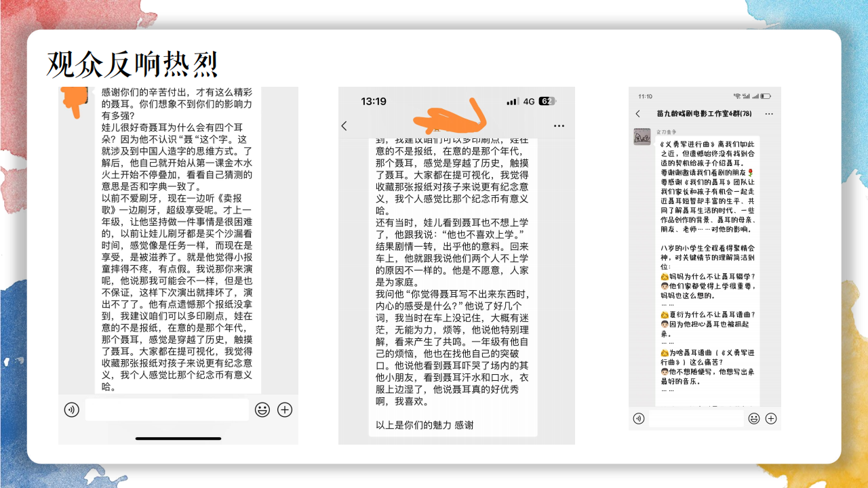Tap the voice input icon in the left chat
Screen dimensions: 868x488
pos(72,409)
